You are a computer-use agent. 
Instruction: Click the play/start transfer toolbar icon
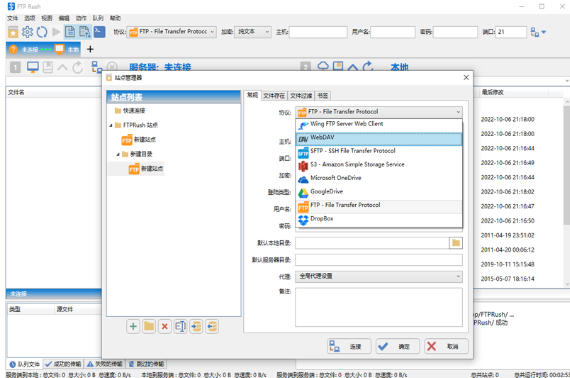56,32
